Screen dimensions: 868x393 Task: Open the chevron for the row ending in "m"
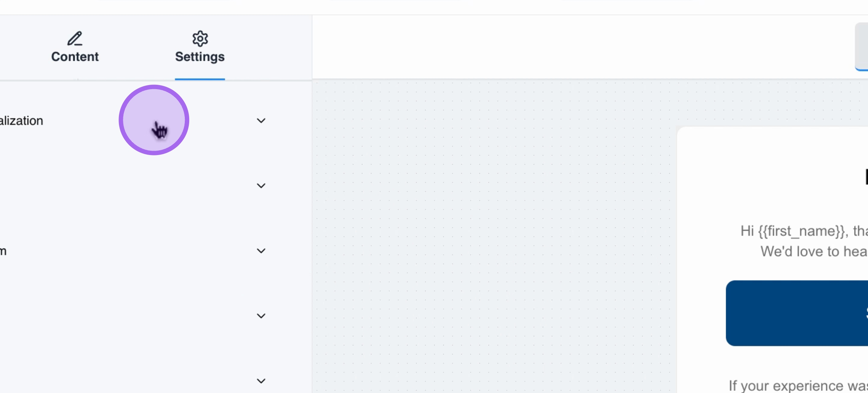(261, 251)
